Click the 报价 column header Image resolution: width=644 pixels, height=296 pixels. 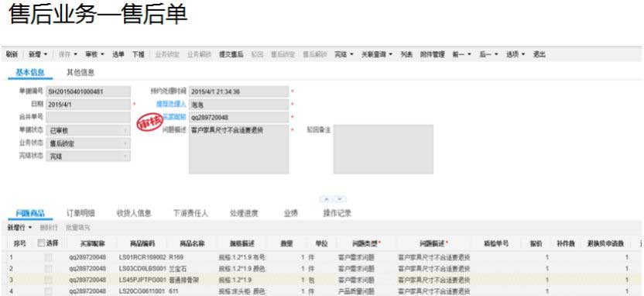pos(536,243)
